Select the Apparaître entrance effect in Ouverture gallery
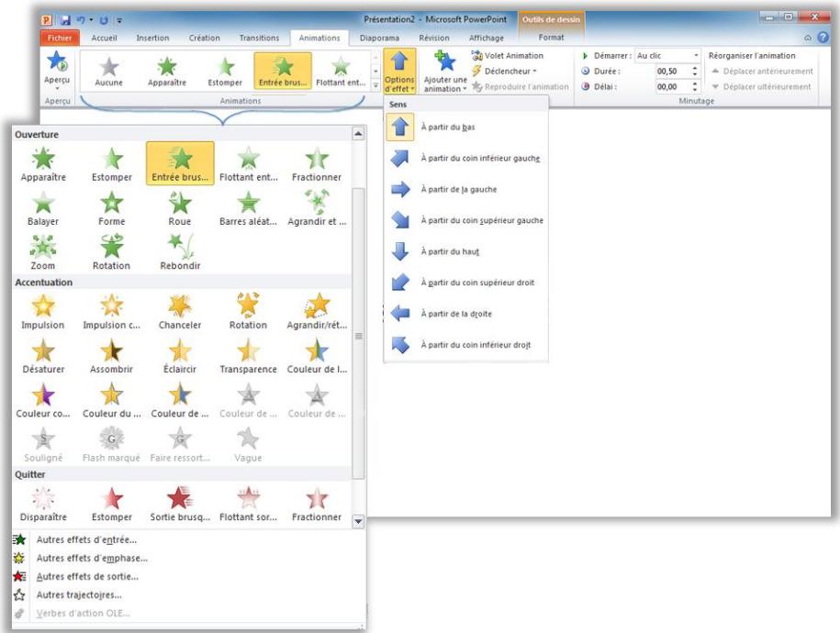The height and width of the screenshot is (633, 840). click(x=43, y=164)
